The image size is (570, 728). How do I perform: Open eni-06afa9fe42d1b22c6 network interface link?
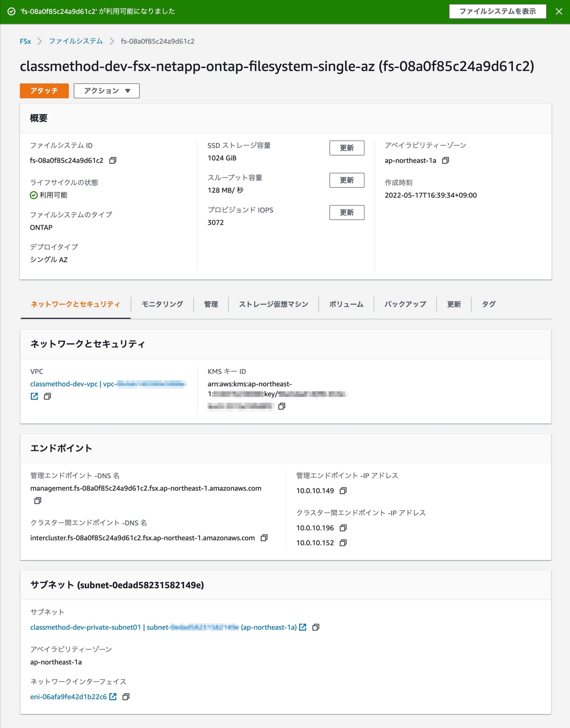[68, 697]
